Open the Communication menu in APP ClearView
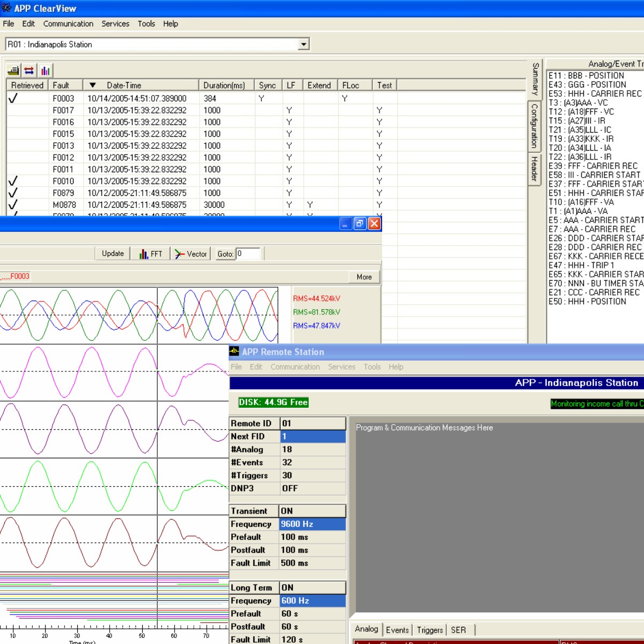644x644 pixels. [x=68, y=24]
